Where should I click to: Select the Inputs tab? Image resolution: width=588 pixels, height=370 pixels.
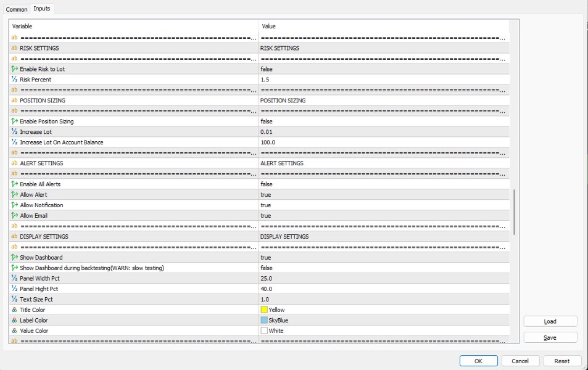(x=41, y=9)
